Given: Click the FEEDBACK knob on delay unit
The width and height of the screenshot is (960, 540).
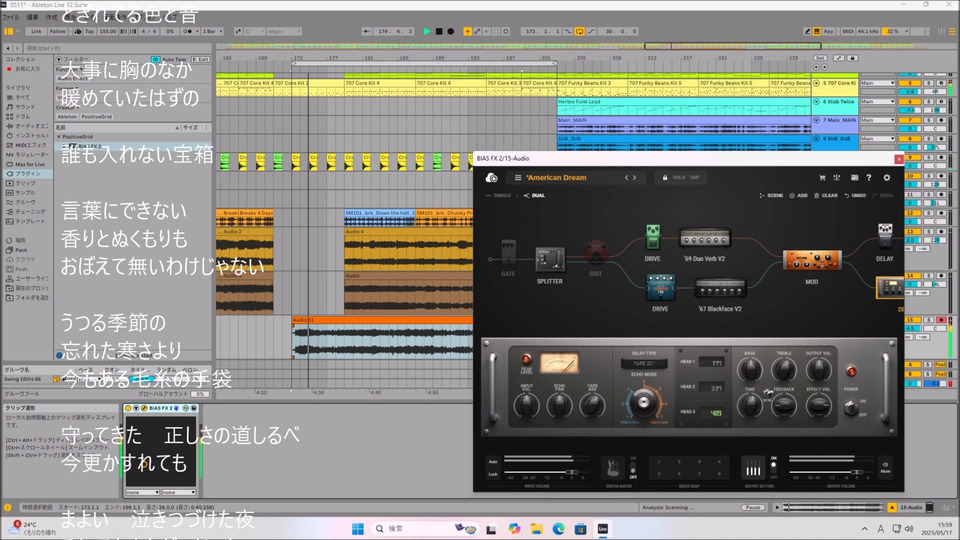Looking at the screenshot, I should [x=784, y=405].
